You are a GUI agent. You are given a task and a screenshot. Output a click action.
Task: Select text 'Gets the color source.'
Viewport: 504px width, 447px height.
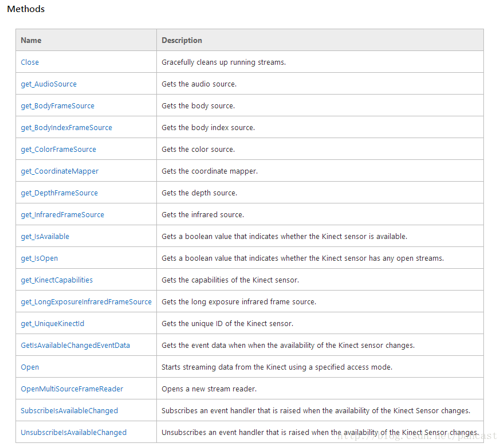click(x=198, y=150)
